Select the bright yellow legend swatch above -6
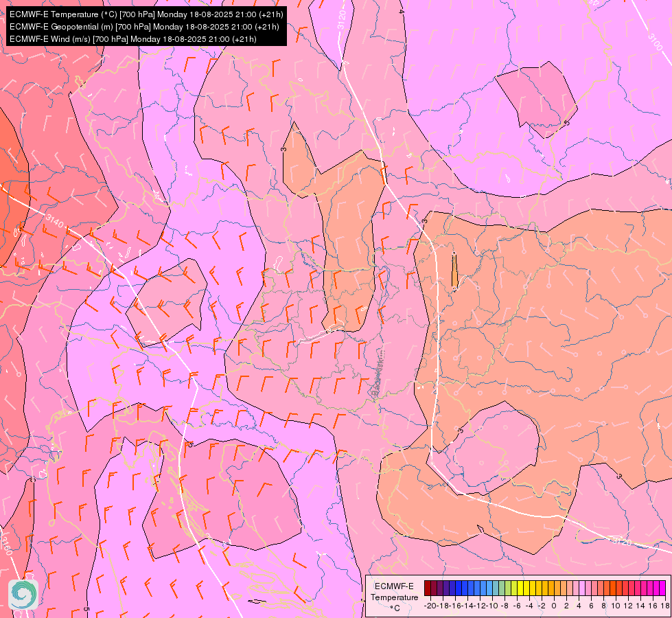 pos(520,588)
